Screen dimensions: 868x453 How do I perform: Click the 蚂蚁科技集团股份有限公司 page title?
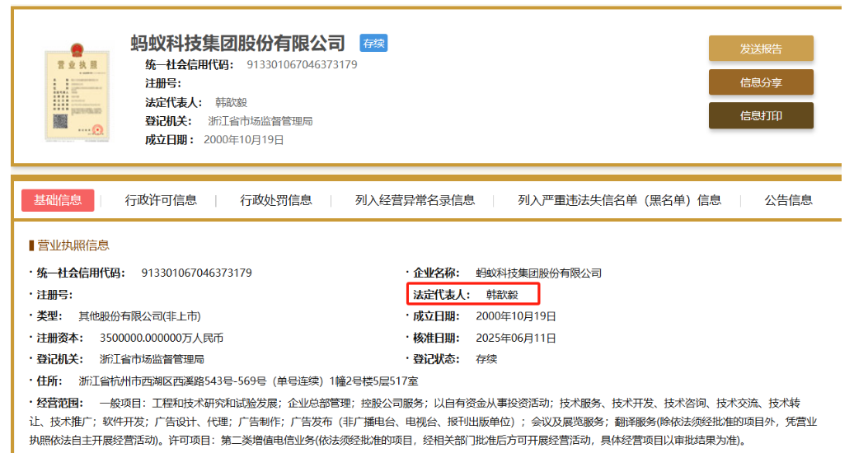[237, 43]
